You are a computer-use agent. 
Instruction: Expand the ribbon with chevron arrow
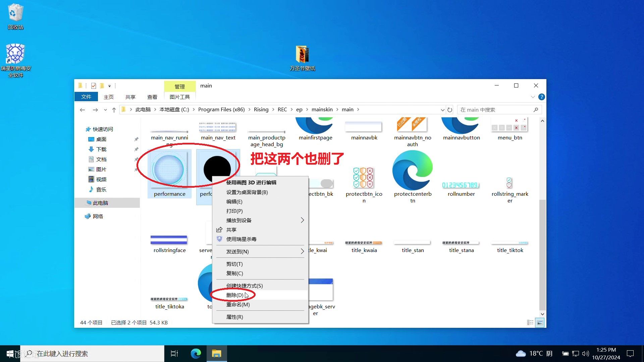pyautogui.click(x=533, y=97)
